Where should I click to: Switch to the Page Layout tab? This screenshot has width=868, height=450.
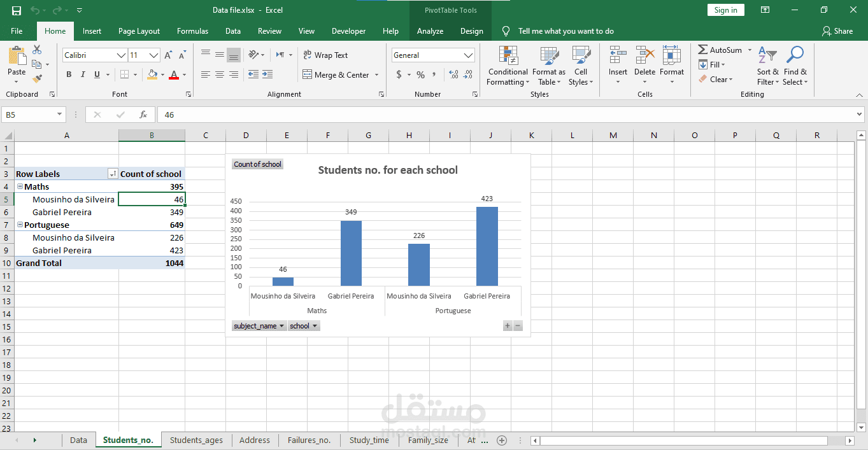coord(139,31)
